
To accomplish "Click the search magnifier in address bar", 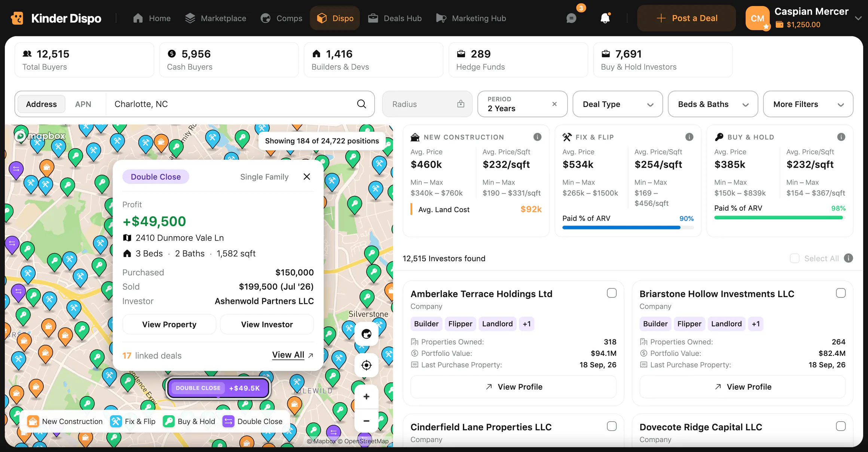I will (x=361, y=104).
